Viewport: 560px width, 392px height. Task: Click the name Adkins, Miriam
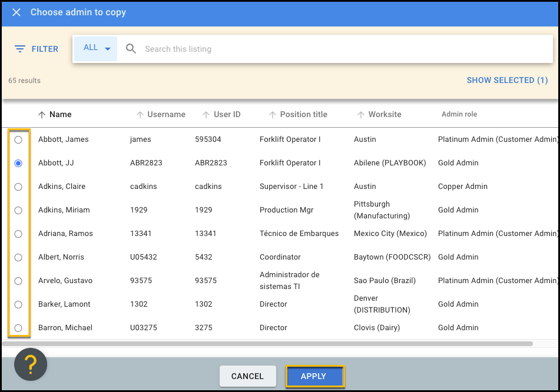[64, 210]
